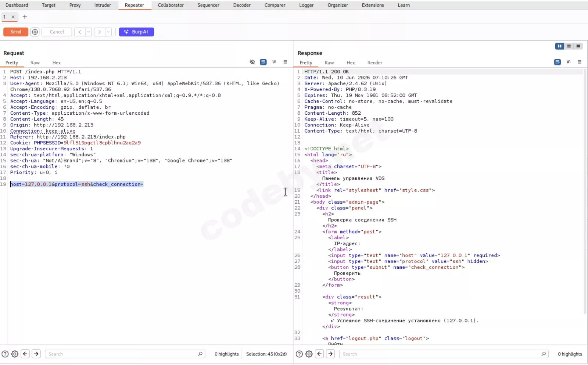Toggle show newline characters in Request

tap(274, 62)
